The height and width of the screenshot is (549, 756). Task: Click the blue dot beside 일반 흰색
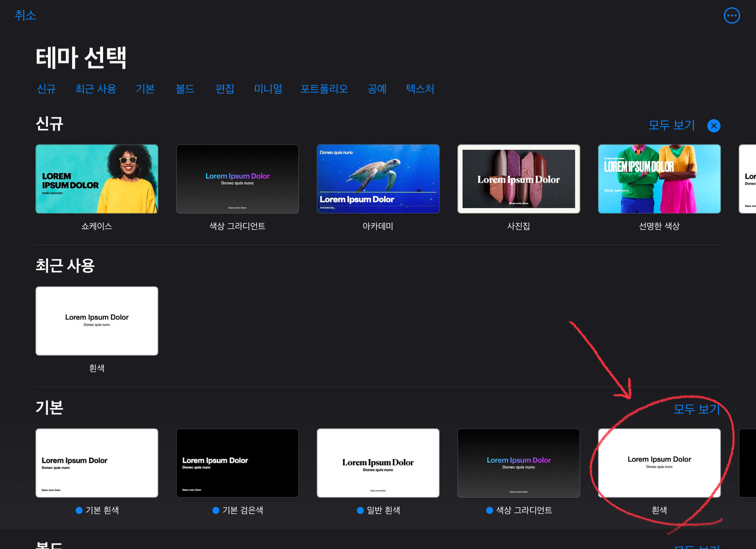[360, 510]
